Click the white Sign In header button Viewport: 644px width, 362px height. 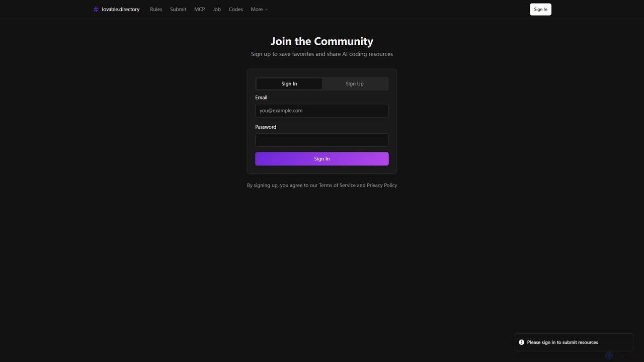pyautogui.click(x=540, y=10)
